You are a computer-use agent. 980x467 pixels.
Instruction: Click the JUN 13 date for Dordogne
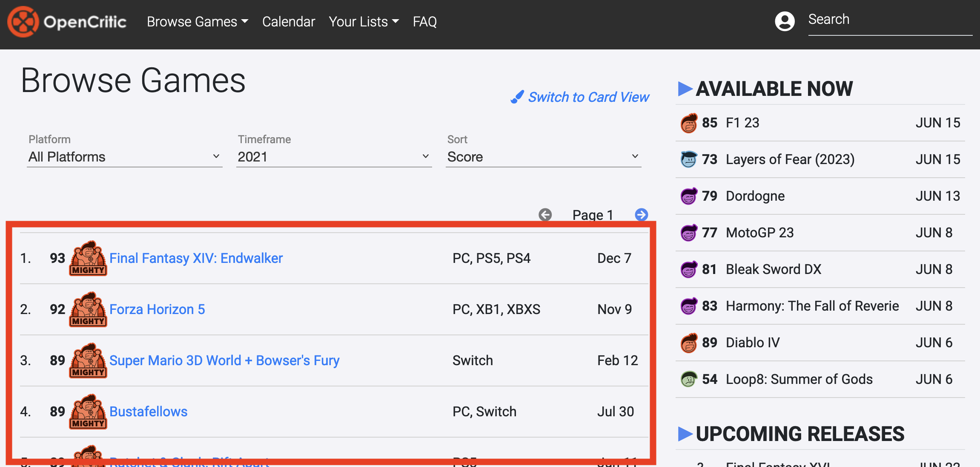pyautogui.click(x=938, y=196)
